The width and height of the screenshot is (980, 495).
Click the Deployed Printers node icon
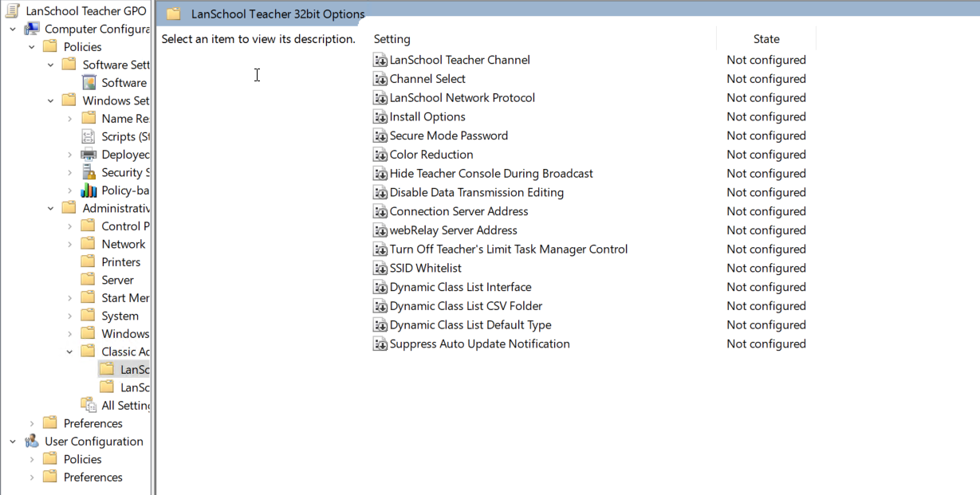pos(89,155)
